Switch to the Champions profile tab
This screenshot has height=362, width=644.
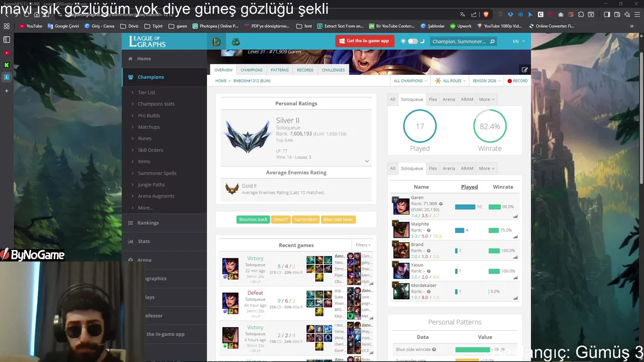click(x=252, y=70)
